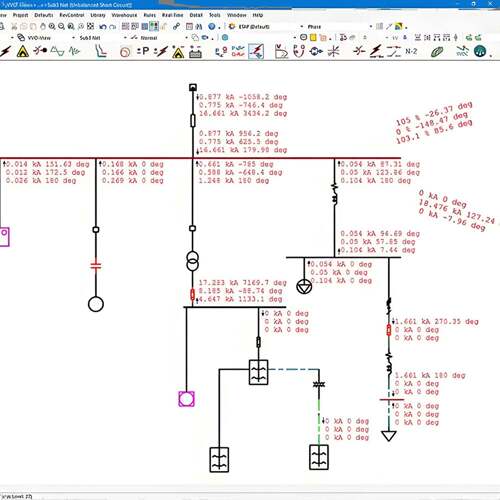Select the DC Short Circuit lightning icon
The image size is (500, 500).
click(161, 51)
